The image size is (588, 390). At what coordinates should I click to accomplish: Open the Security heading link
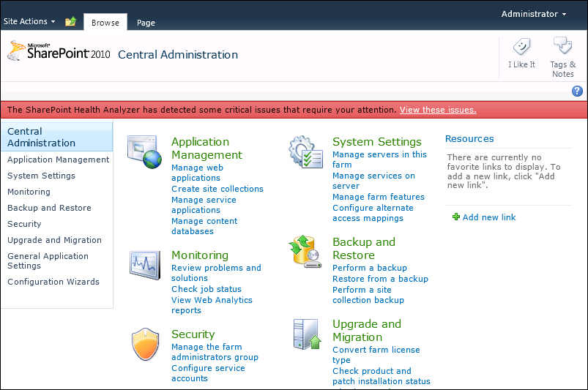point(193,334)
